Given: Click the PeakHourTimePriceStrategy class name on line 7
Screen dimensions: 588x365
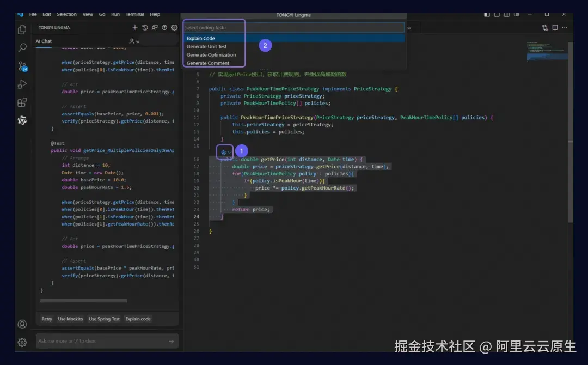Looking at the screenshot, I should click(x=283, y=89).
